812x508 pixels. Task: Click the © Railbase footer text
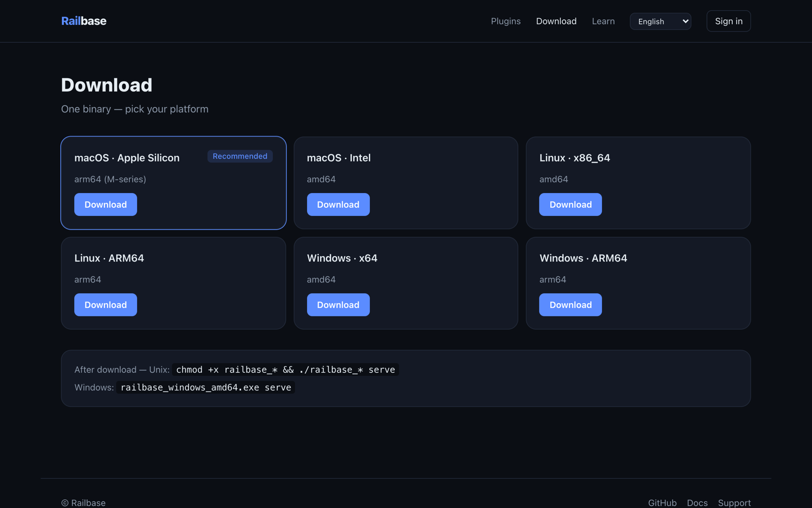point(83,502)
